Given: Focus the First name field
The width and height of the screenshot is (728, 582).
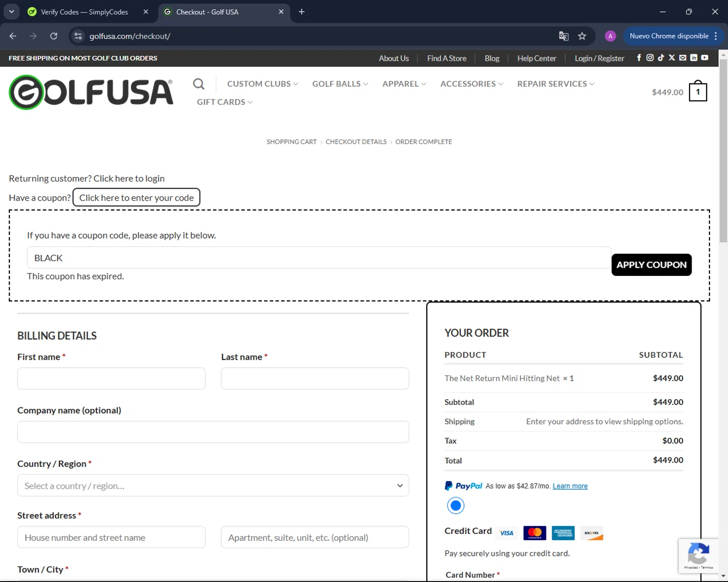Looking at the screenshot, I should coord(111,378).
